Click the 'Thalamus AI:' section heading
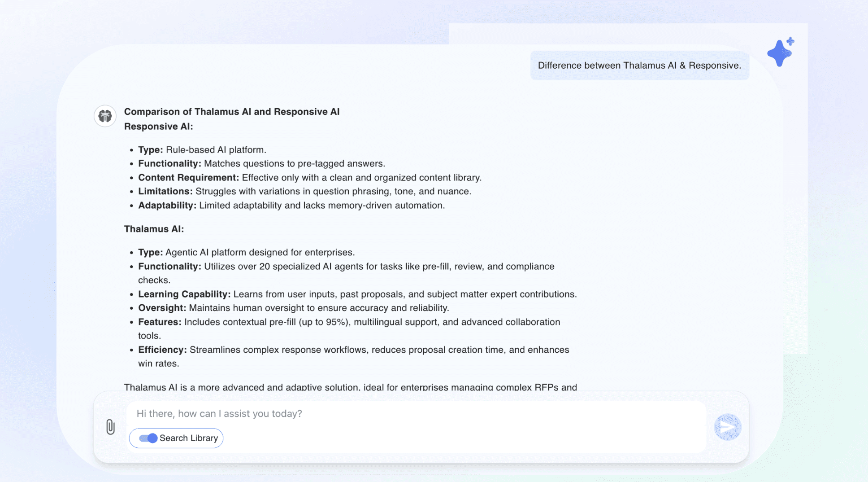 [x=154, y=229]
